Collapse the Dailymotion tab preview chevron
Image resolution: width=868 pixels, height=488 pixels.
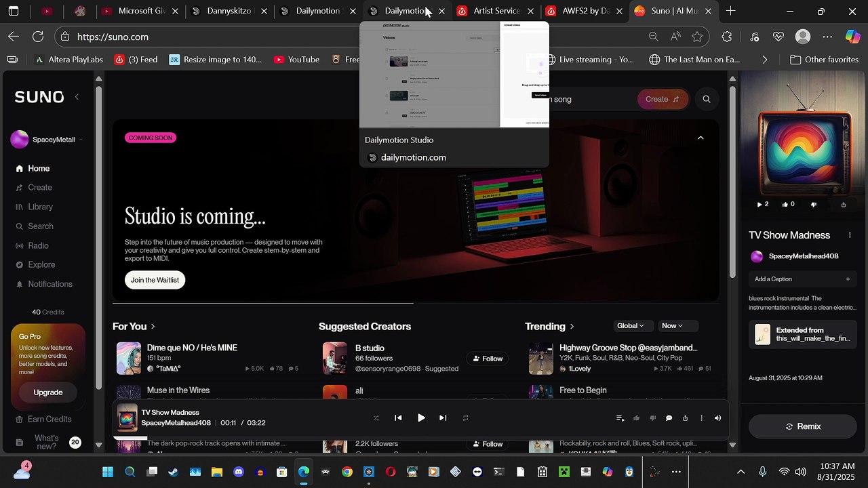[701, 138]
